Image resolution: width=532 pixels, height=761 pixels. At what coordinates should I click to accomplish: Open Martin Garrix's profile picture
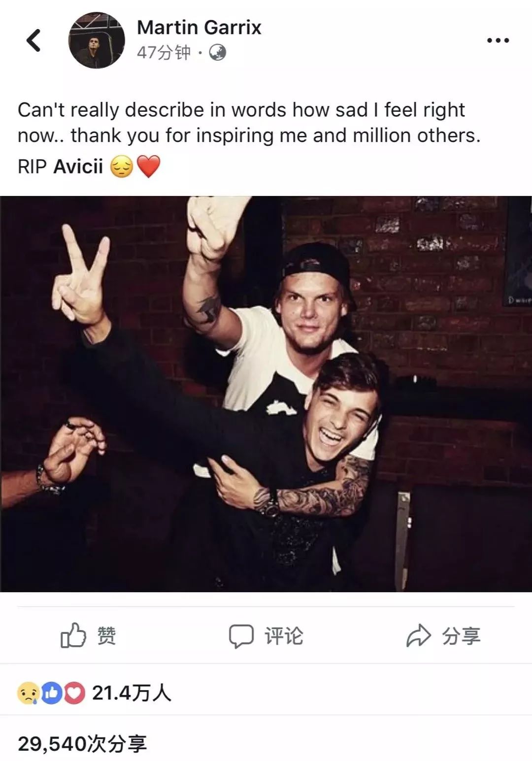point(97,40)
